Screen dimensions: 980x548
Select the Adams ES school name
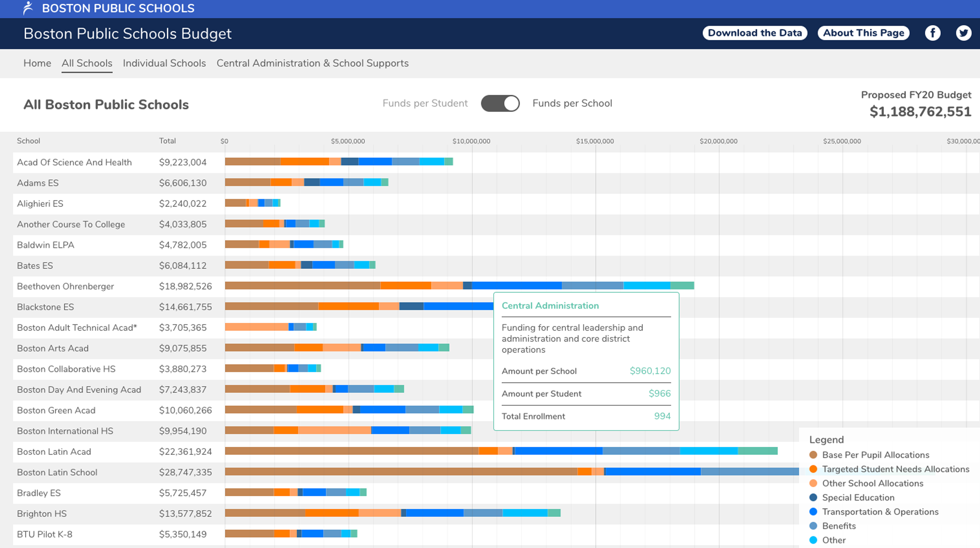pos(38,183)
